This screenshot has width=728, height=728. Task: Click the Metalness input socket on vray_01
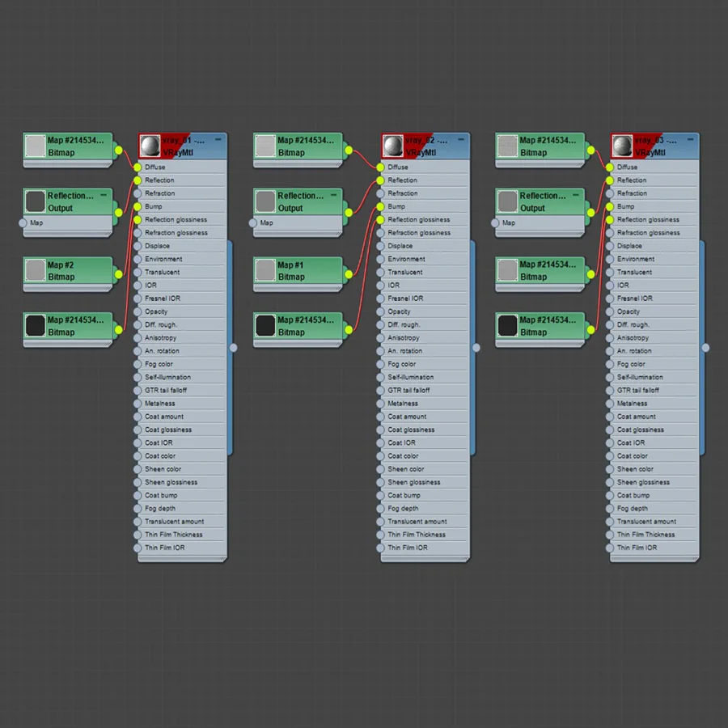point(138,404)
